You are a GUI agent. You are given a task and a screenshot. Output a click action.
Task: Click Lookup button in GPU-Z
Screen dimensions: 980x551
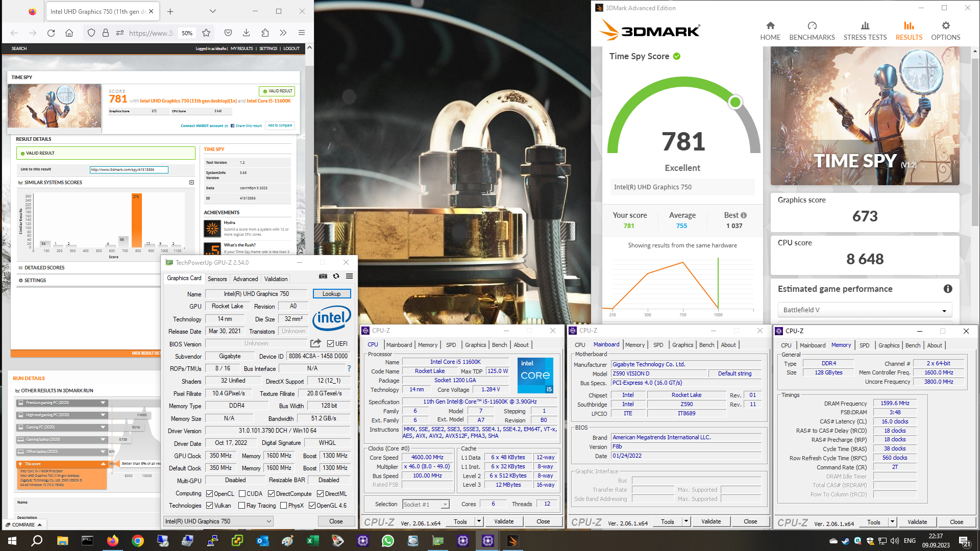332,294
